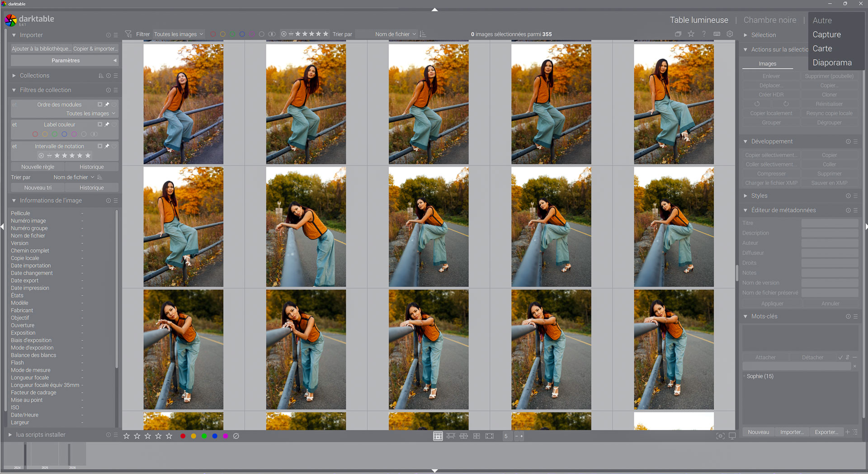Click Copier & importer button
Image resolution: width=868 pixels, height=474 pixels.
coord(95,48)
